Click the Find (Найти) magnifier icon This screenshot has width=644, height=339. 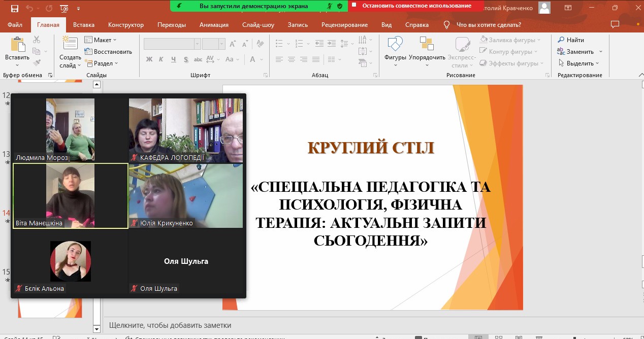click(x=561, y=40)
